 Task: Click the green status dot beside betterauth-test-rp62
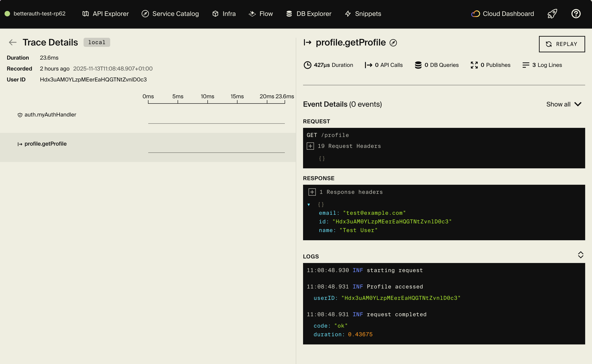click(8, 14)
